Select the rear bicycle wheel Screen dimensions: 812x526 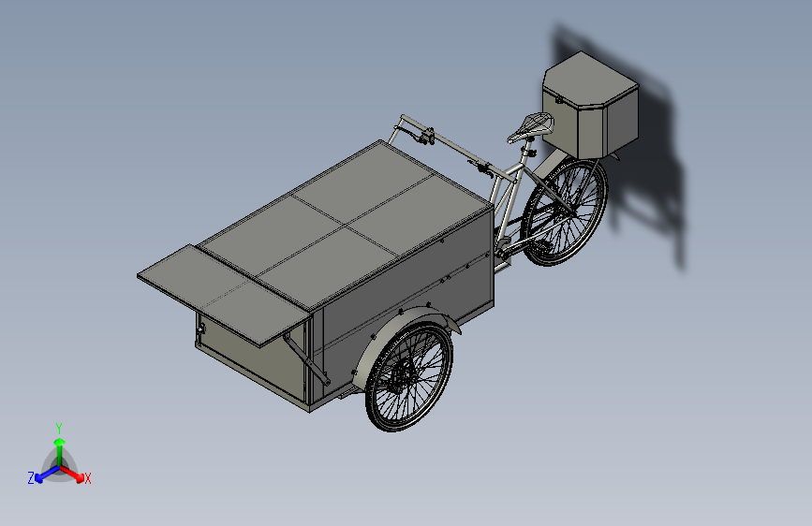click(x=565, y=212)
